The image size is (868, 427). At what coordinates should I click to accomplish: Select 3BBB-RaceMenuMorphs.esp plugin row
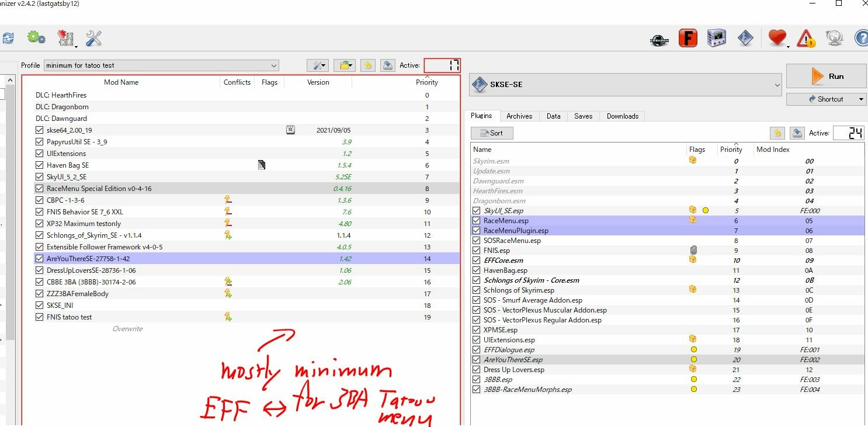pyautogui.click(x=667, y=389)
